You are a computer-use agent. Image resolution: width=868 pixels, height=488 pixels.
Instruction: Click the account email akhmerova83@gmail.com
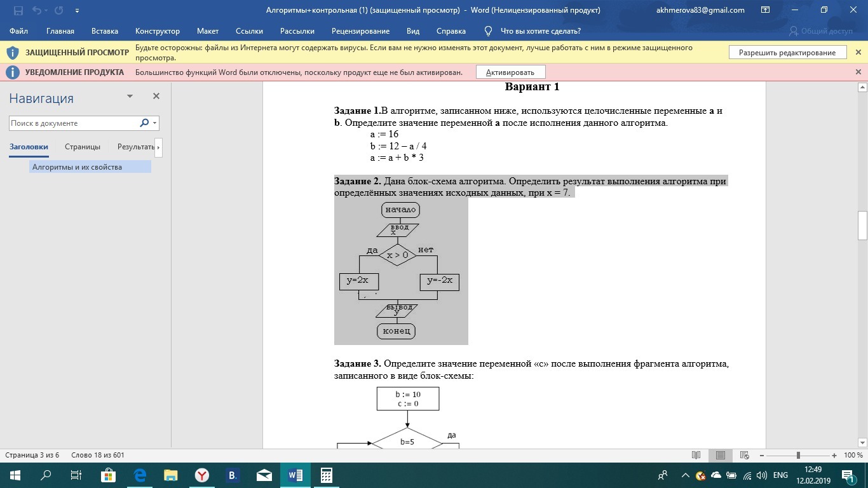point(700,10)
